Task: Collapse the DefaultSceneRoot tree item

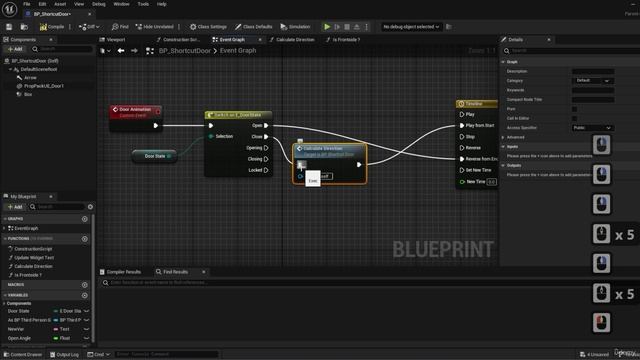Action: 10,69
